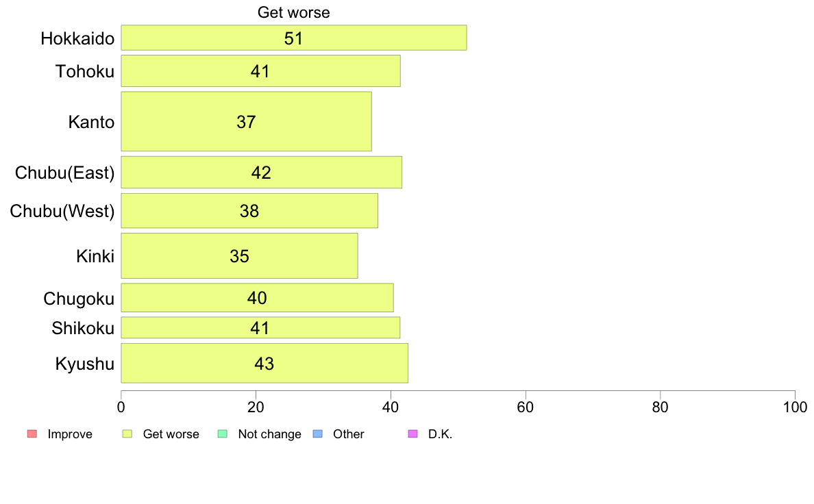The width and height of the screenshot is (814, 504).
Task: Click the yellow Get worse legend swatch
Action: click(x=127, y=434)
